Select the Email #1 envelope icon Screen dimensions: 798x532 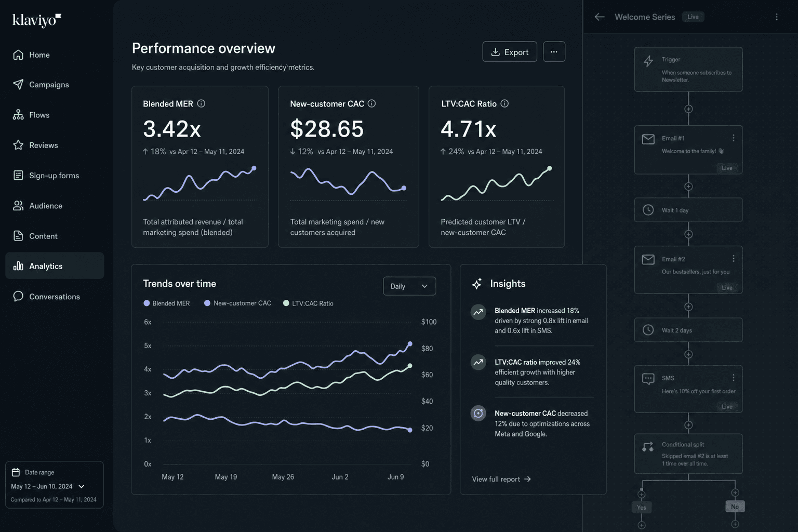(648, 139)
